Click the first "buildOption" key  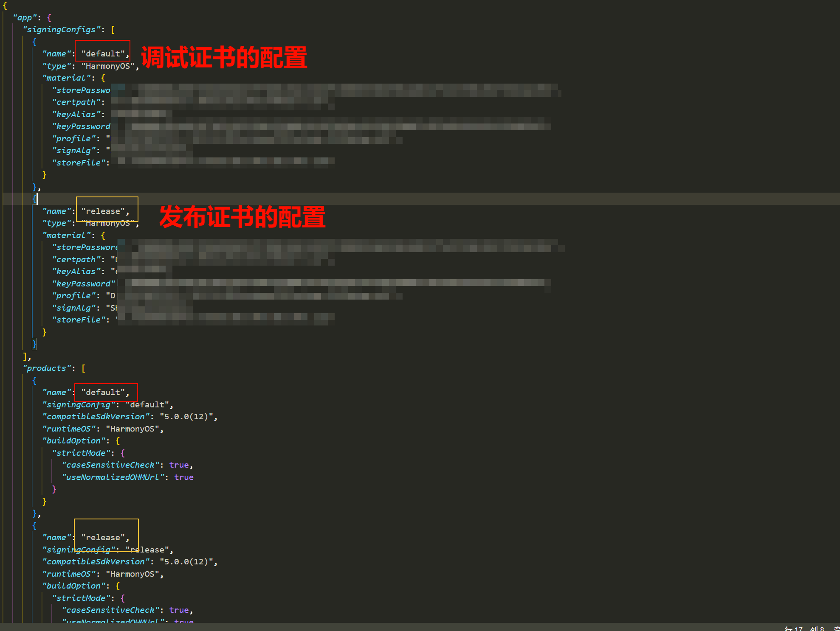[73, 441]
